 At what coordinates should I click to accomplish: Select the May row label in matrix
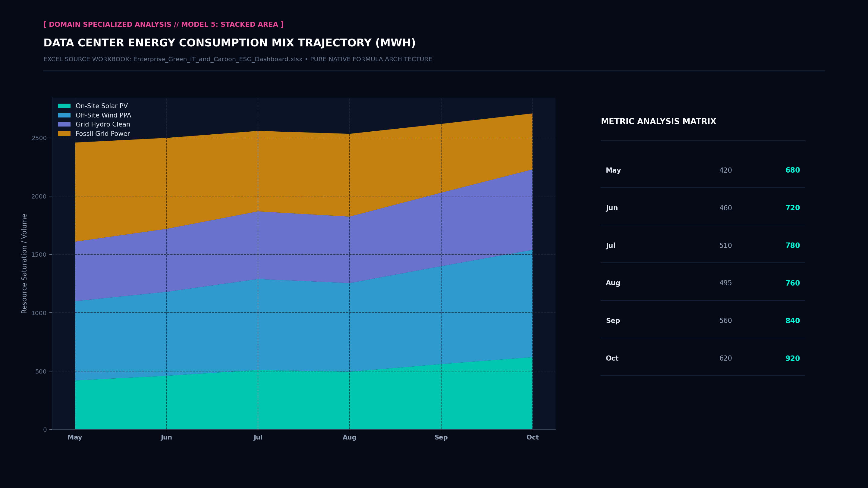click(613, 170)
